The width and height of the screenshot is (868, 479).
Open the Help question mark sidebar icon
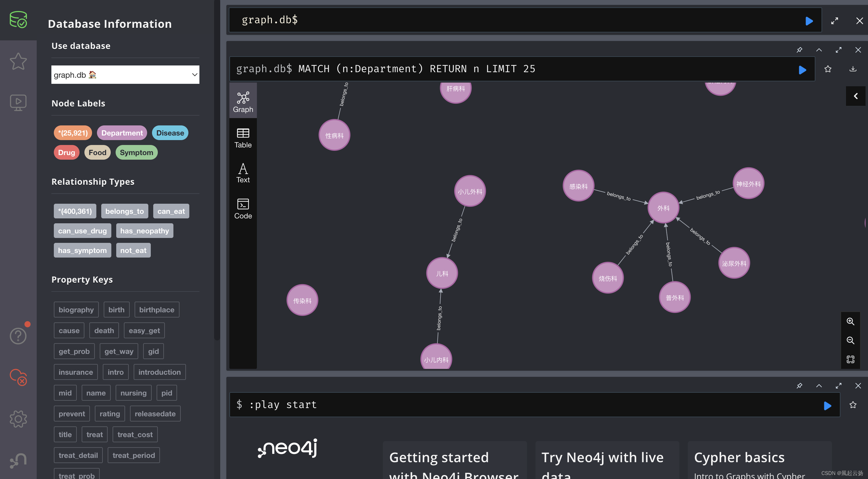pyautogui.click(x=18, y=336)
